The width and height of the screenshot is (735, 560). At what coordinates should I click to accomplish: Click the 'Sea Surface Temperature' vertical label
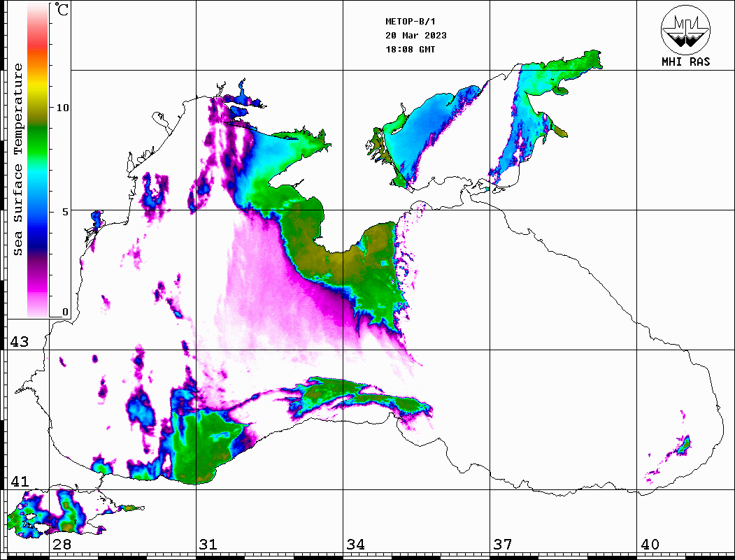pos(17,159)
